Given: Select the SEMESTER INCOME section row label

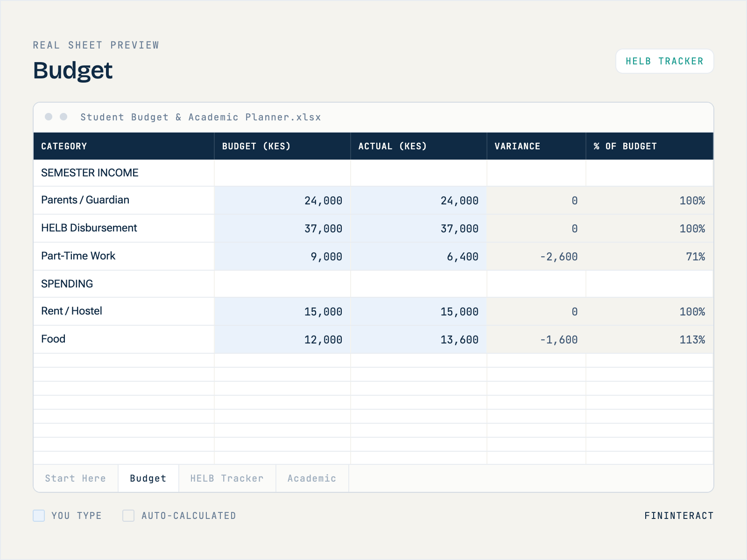Looking at the screenshot, I should coord(90,173).
